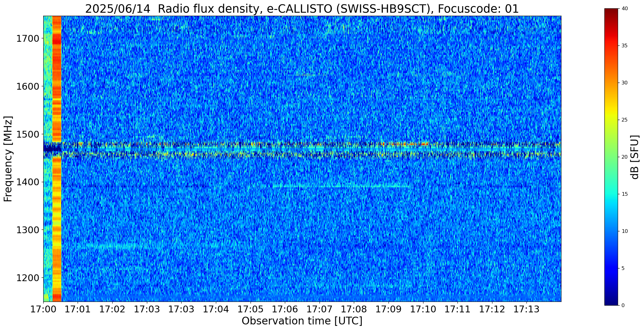Click the faint horizontal emission line near 1390 MHz
The height and width of the screenshot is (330, 644).
[341, 186]
